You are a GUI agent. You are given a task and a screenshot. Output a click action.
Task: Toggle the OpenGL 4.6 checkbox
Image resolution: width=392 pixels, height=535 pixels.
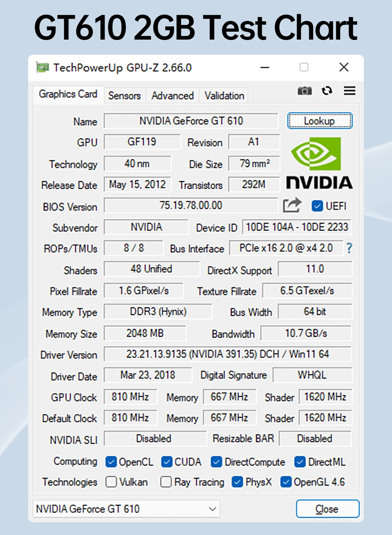[286, 482]
